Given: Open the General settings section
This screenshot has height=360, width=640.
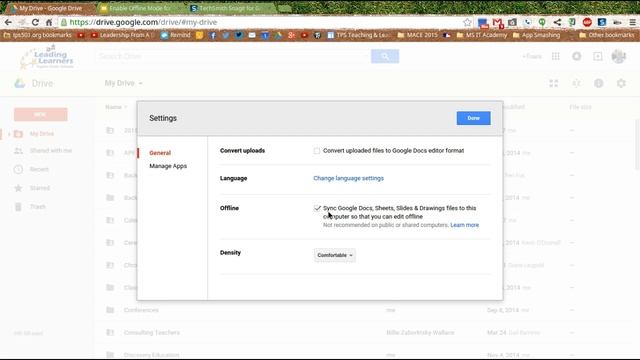Looking at the screenshot, I should pyautogui.click(x=160, y=153).
